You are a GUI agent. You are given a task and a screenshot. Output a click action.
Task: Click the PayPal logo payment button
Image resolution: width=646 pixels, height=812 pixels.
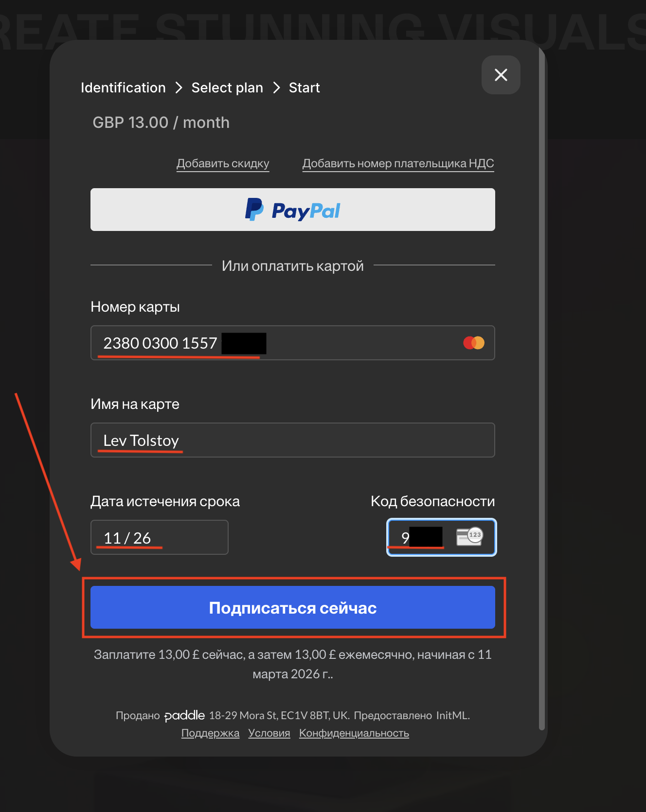tap(293, 210)
